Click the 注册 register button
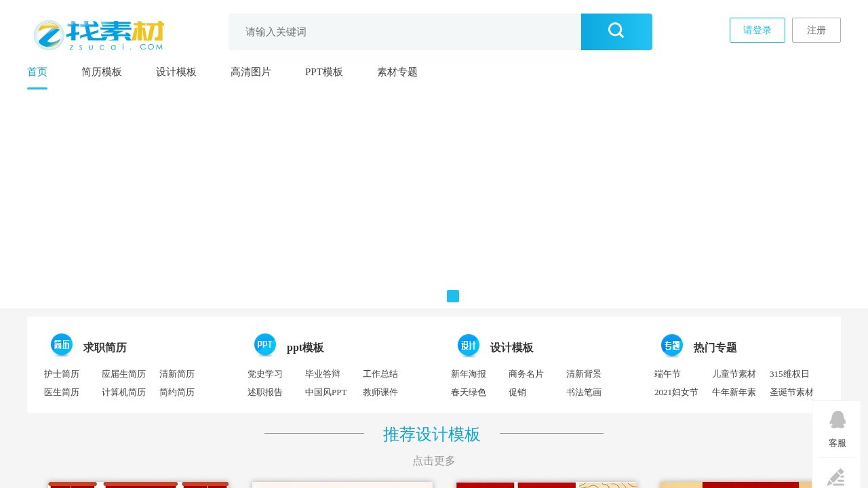 pos(816,30)
